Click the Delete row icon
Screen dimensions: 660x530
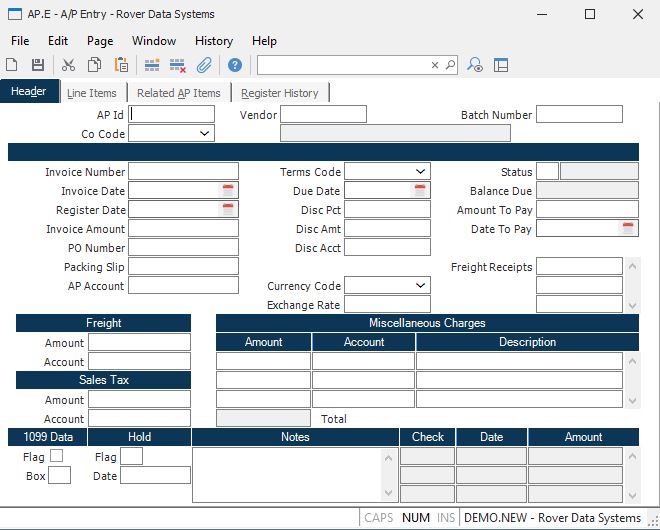[x=177, y=65]
